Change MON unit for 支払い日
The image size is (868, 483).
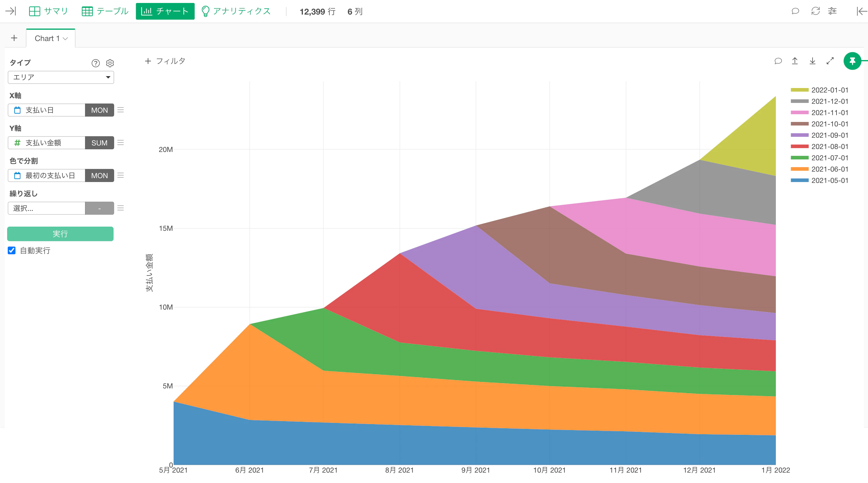[99, 110]
